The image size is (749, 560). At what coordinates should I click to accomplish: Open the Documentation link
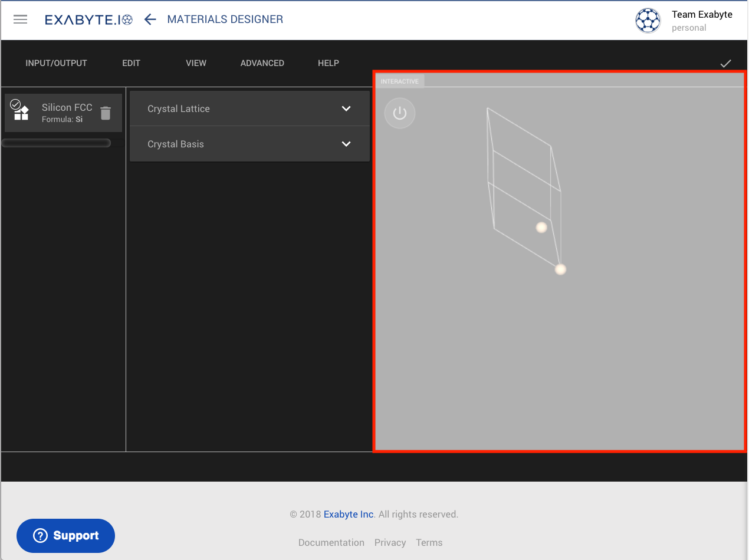pos(331,542)
